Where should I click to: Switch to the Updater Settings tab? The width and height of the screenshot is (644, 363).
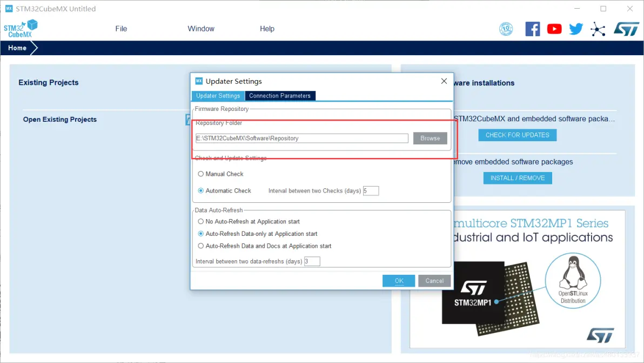point(218,96)
